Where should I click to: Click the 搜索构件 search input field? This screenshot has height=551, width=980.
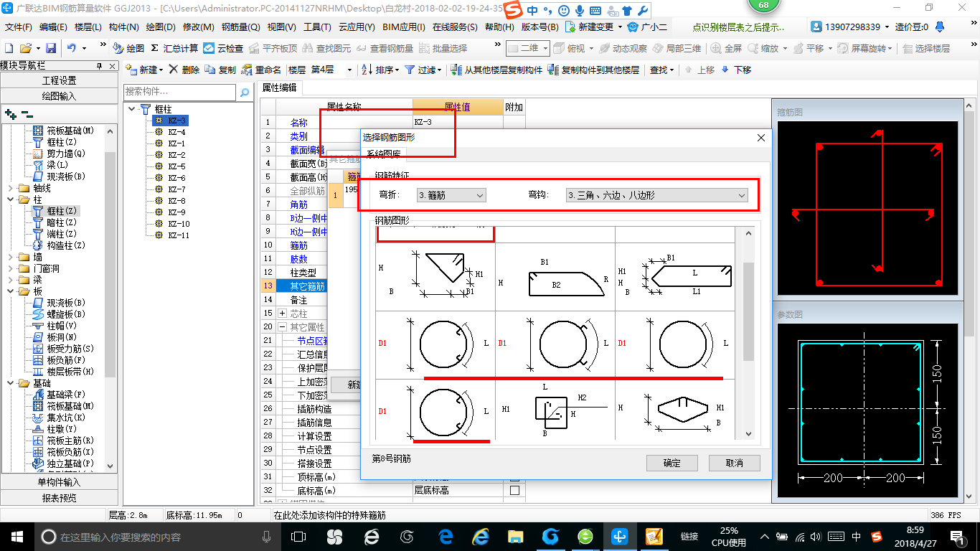[179, 92]
